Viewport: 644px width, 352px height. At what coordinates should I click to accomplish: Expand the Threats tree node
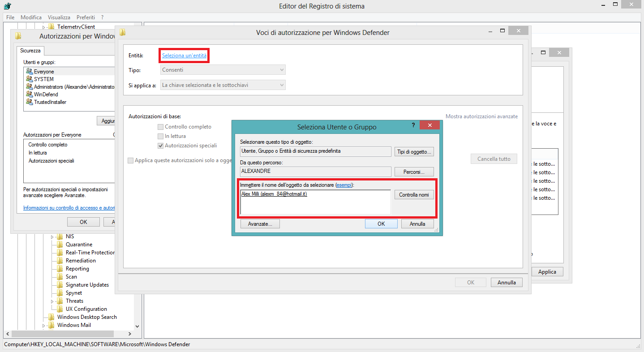tap(52, 301)
